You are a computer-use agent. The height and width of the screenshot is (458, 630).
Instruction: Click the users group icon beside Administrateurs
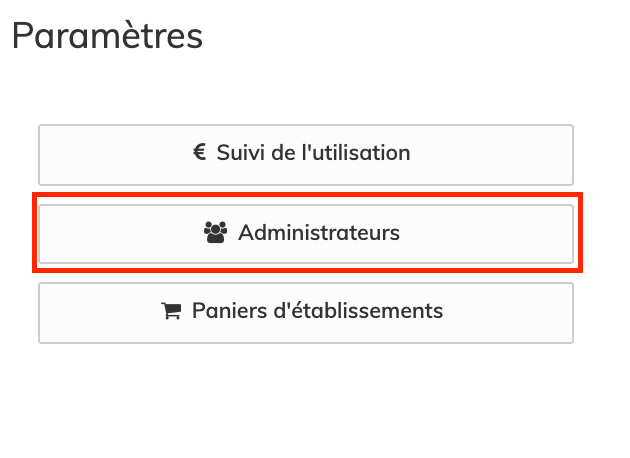coord(215,233)
